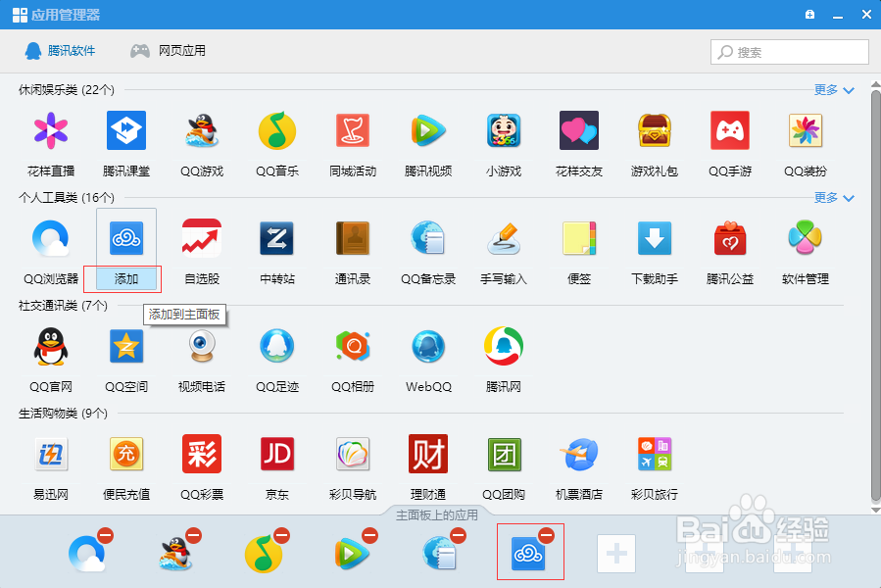Open the 腾讯公益 charity icon

point(730,238)
